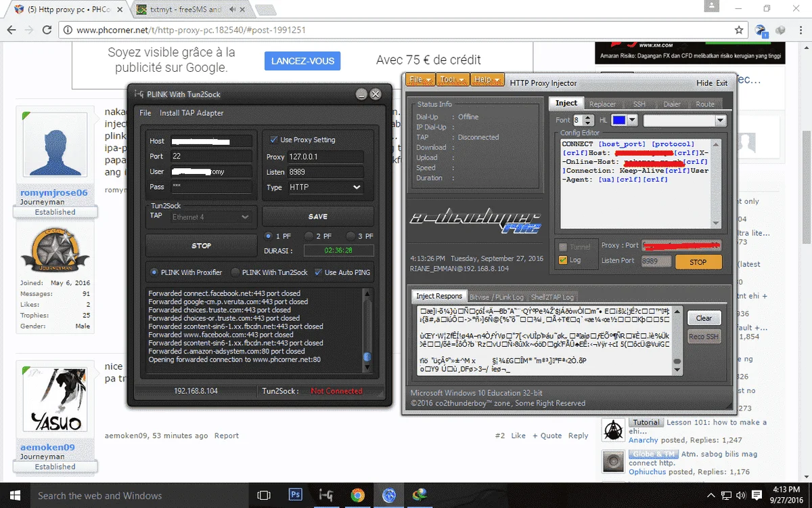Viewport: 812px width, 508px height.
Task: Open the Route tab
Action: click(x=705, y=104)
